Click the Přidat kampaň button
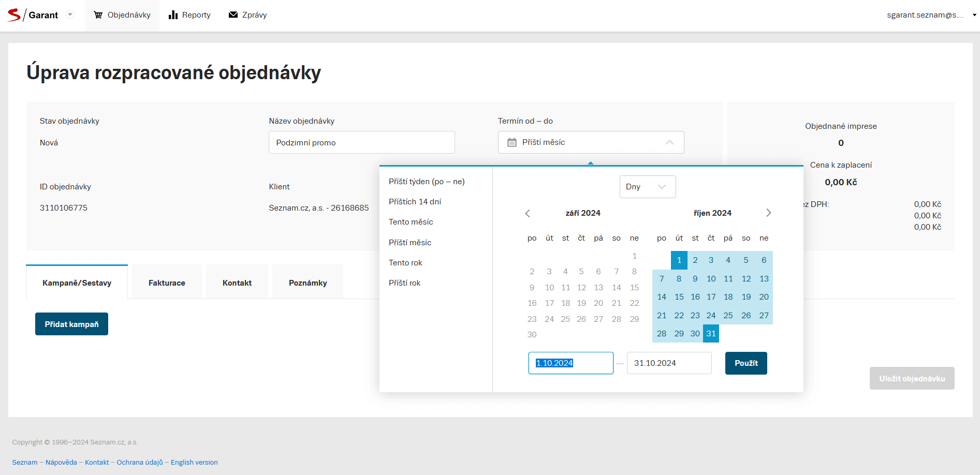 point(71,324)
